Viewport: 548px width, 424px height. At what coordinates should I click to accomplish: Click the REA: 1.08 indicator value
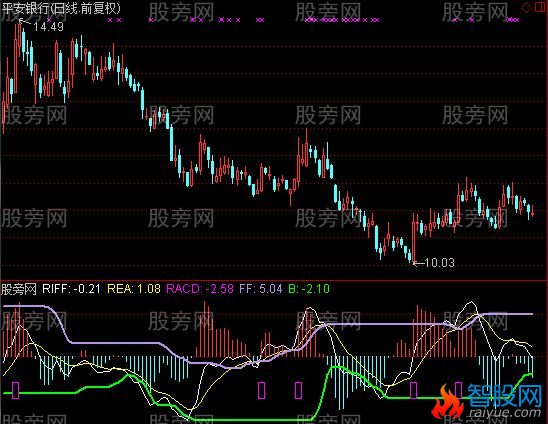click(x=134, y=289)
